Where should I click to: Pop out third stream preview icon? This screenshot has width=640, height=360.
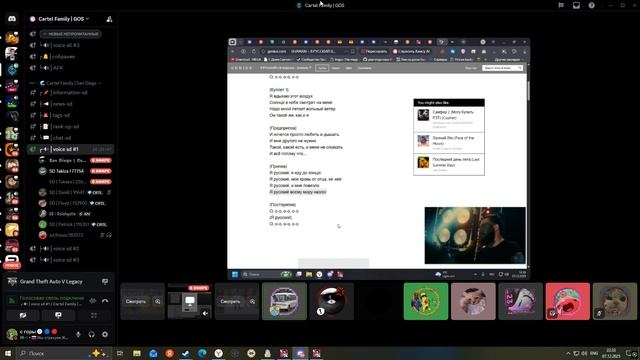(x=252, y=301)
